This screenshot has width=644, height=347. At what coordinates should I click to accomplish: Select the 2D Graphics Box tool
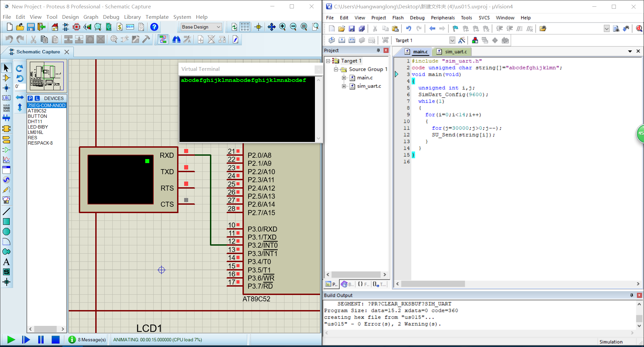pos(6,221)
